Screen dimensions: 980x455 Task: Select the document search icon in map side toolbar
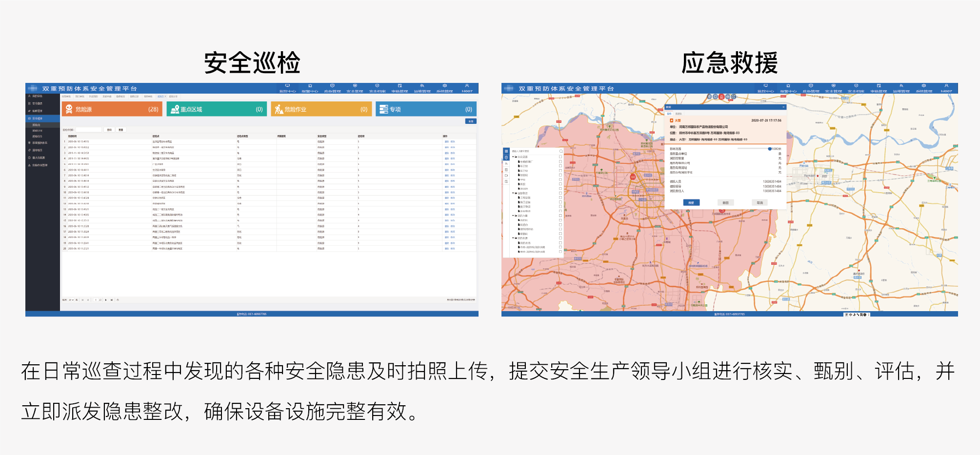tap(506, 181)
